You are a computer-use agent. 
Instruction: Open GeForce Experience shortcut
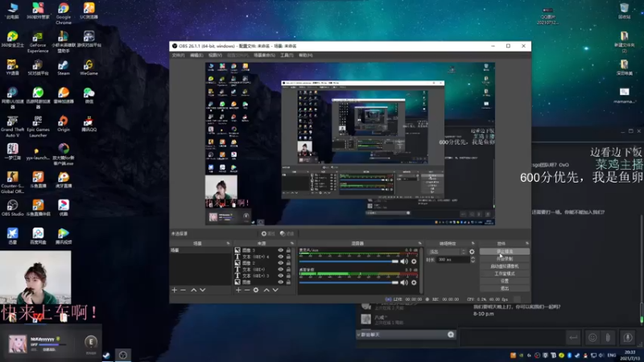[x=38, y=43]
